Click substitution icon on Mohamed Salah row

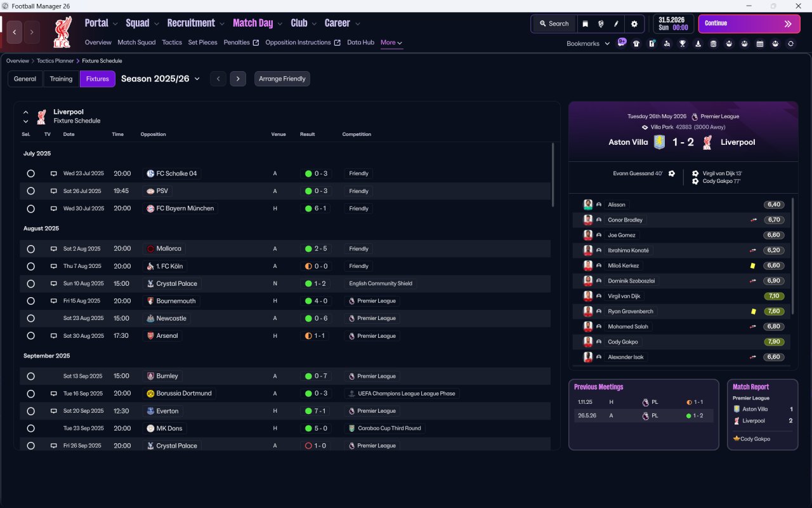754,326
